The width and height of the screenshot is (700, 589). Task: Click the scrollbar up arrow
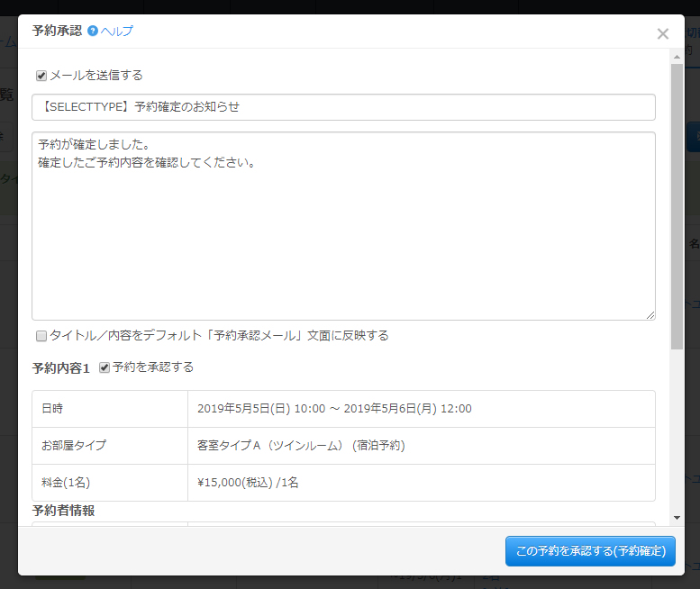(677, 57)
